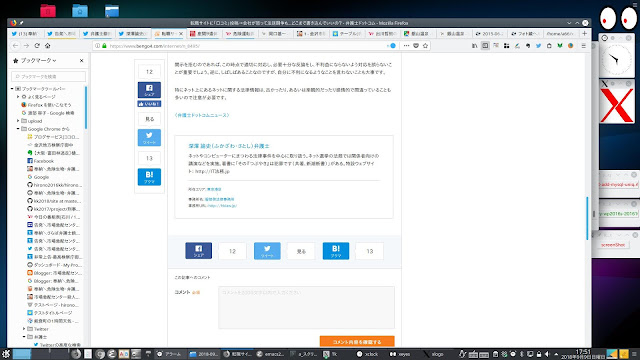Open the ダッシュボード bookmark
This screenshot has height=360, width=640.
(54, 265)
